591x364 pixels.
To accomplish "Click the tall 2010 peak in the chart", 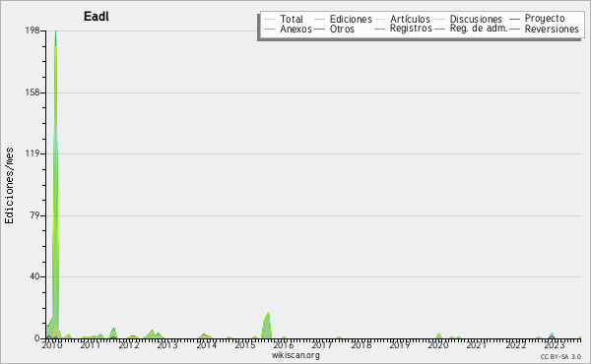I will (x=55, y=184).
